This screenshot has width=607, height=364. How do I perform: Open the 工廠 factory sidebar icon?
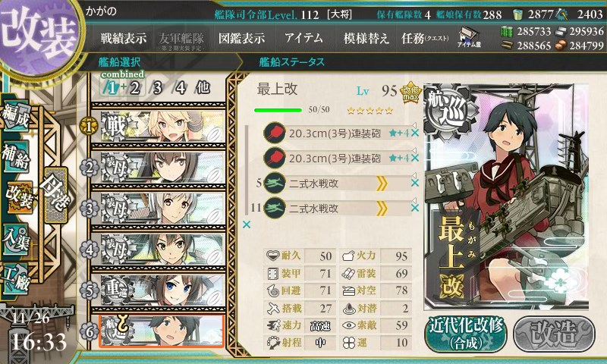[x=16, y=279]
